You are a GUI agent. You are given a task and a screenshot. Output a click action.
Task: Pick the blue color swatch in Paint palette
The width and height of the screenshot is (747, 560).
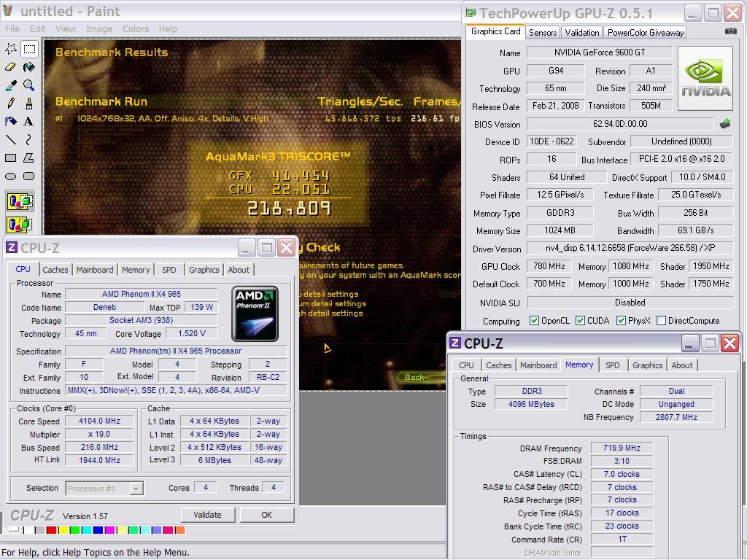98,530
